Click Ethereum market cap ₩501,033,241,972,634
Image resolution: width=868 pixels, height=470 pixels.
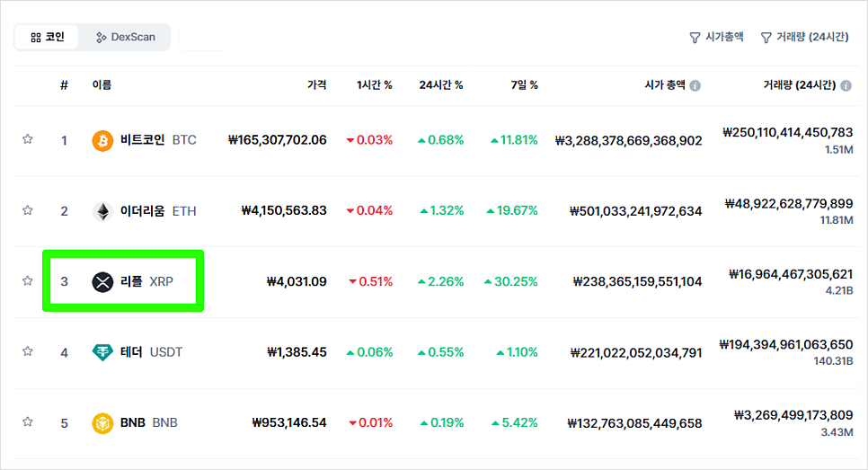point(635,211)
